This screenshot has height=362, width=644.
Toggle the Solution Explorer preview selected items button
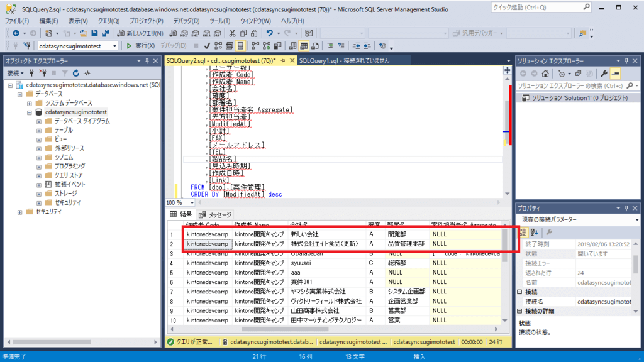tap(614, 73)
